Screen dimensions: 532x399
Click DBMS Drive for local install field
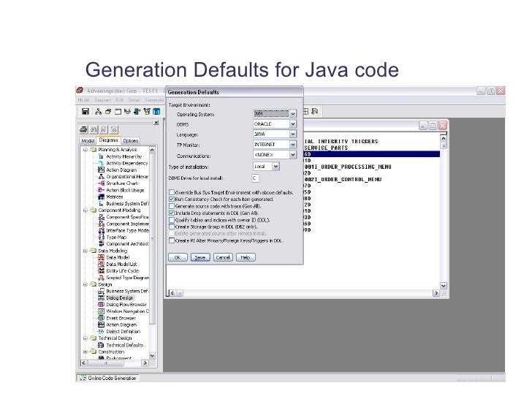click(x=255, y=178)
